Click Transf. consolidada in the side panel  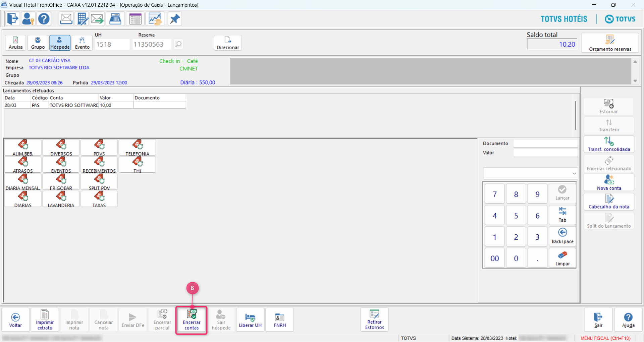(609, 144)
